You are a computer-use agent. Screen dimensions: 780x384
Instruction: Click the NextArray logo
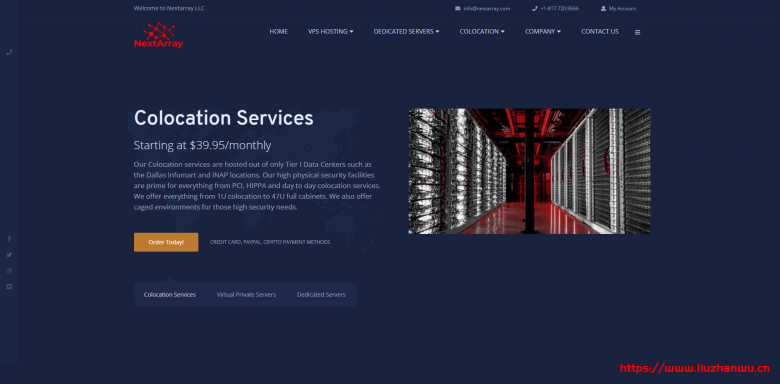159,35
